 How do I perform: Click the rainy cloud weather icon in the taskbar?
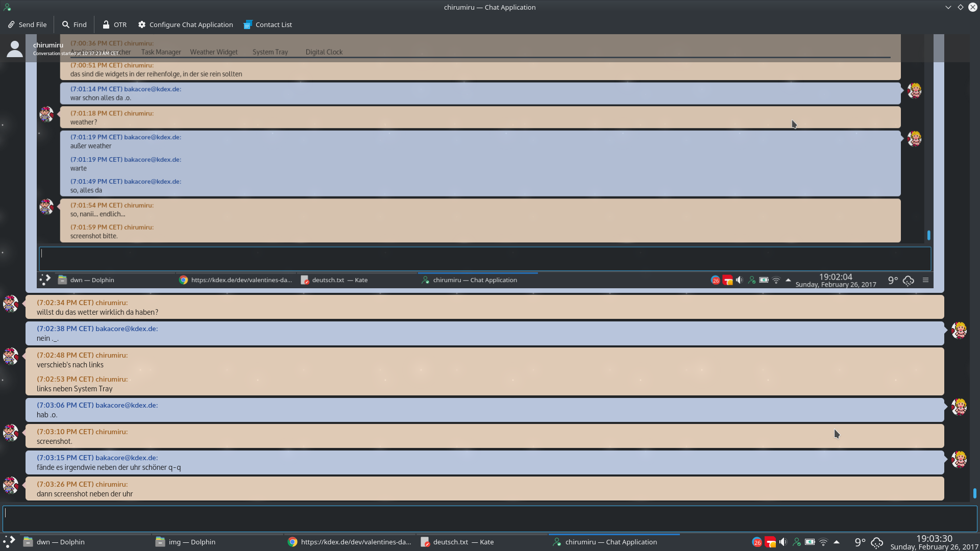[x=877, y=542]
